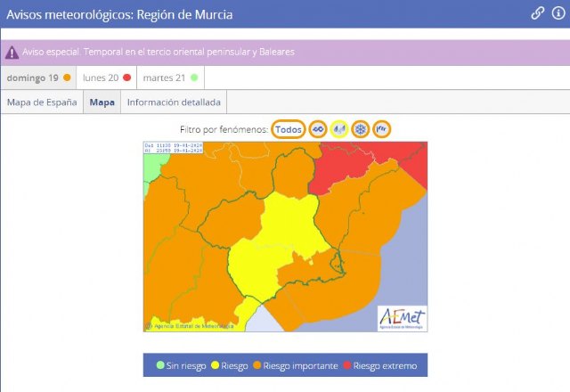Select the Todos filter button
The height and width of the screenshot is (392, 570).
coord(289,129)
